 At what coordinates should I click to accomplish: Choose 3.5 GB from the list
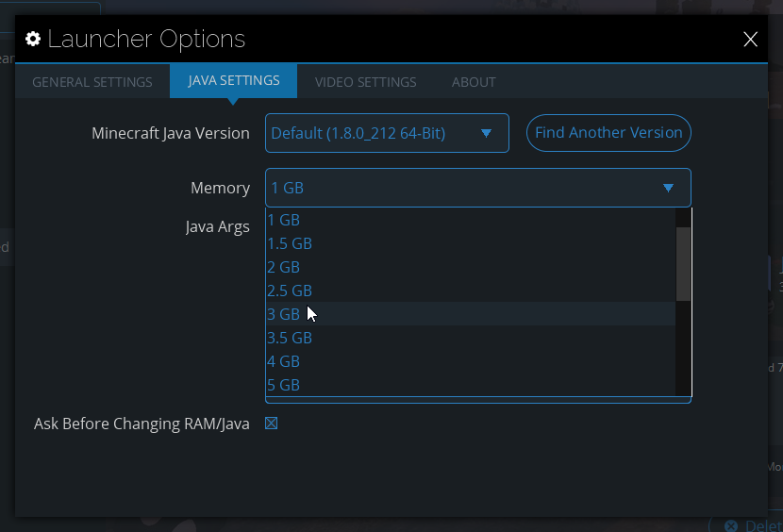coord(471,338)
